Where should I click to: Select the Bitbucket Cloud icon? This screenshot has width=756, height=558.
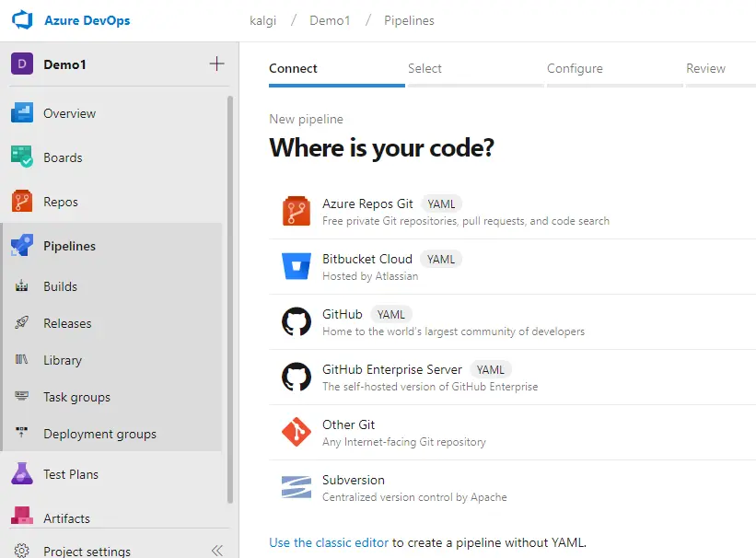pyautogui.click(x=296, y=266)
